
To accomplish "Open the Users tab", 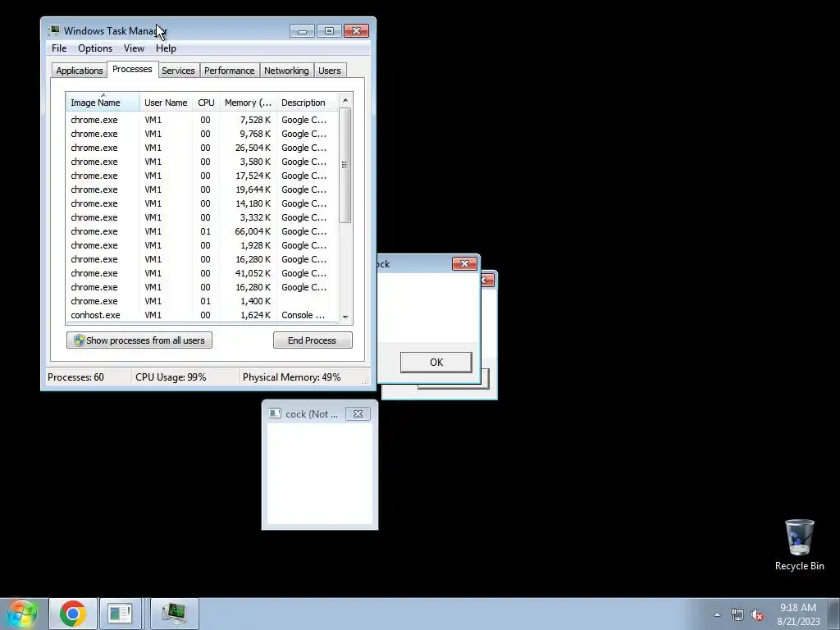I will (x=330, y=71).
